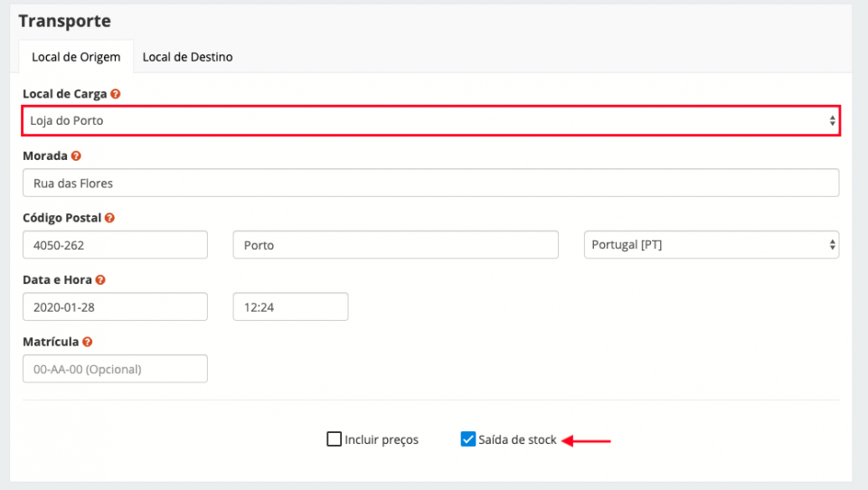Screen dimensions: 868x490
Task: Click the city field containing Porto
Action: (x=395, y=245)
